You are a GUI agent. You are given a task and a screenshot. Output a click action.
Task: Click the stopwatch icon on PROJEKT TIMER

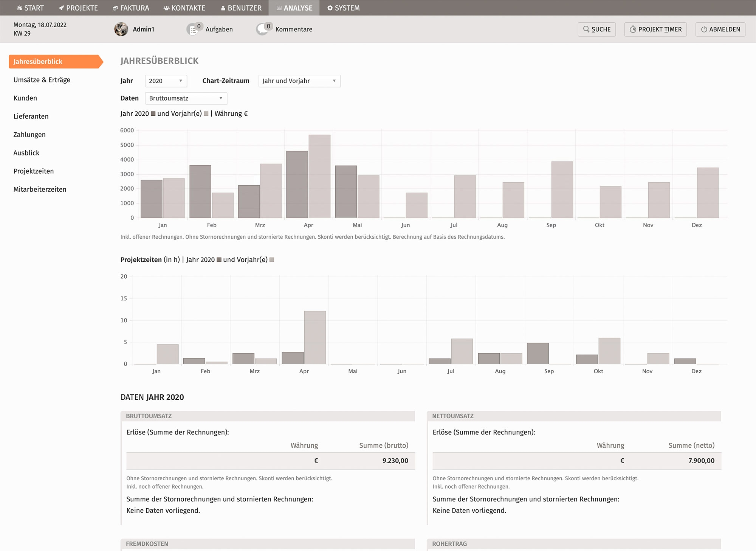pos(632,29)
